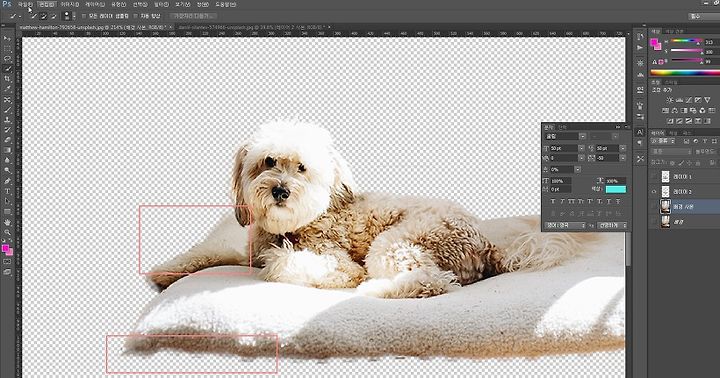Show 배경 layer visibility
The image size is (720, 378).
tap(654, 222)
